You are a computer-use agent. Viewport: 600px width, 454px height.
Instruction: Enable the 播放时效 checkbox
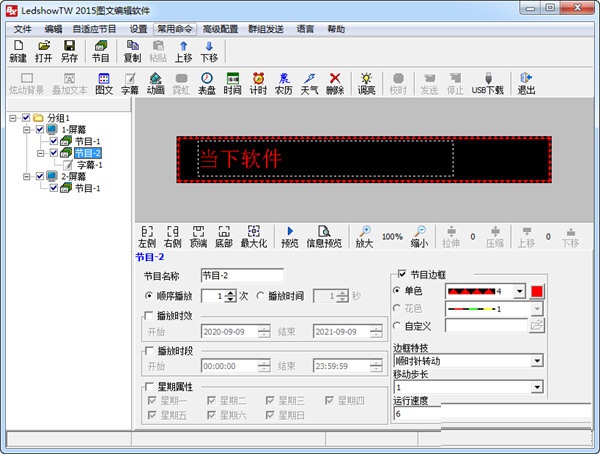149,315
